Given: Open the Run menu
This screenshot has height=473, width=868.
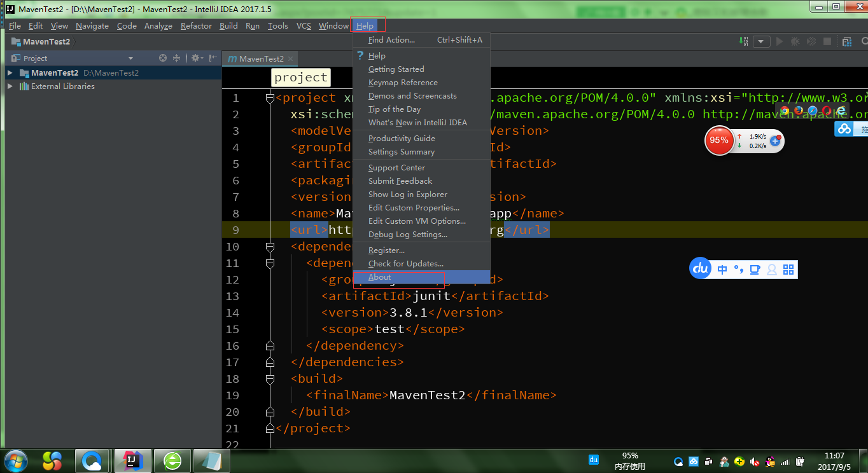Looking at the screenshot, I should [x=253, y=26].
